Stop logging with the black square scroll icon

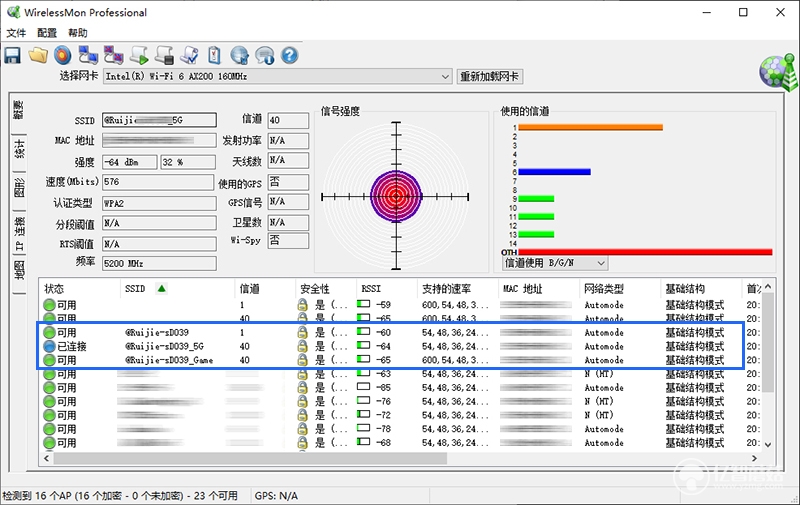click(x=164, y=55)
